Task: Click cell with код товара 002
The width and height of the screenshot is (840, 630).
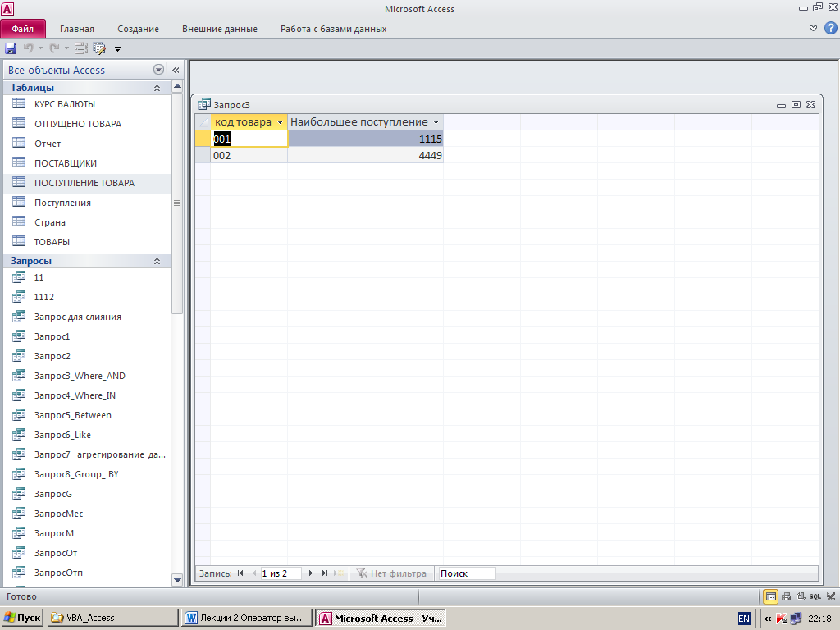Action: [x=249, y=155]
